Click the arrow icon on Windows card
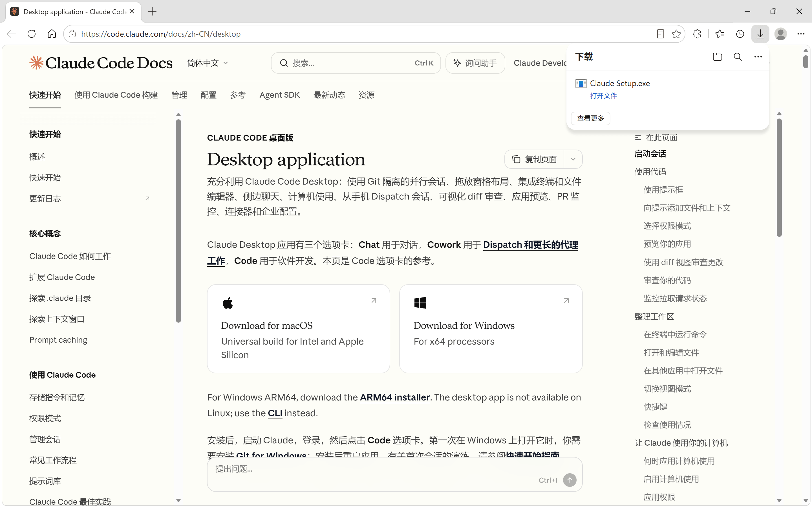The width and height of the screenshot is (812, 508). point(566,300)
